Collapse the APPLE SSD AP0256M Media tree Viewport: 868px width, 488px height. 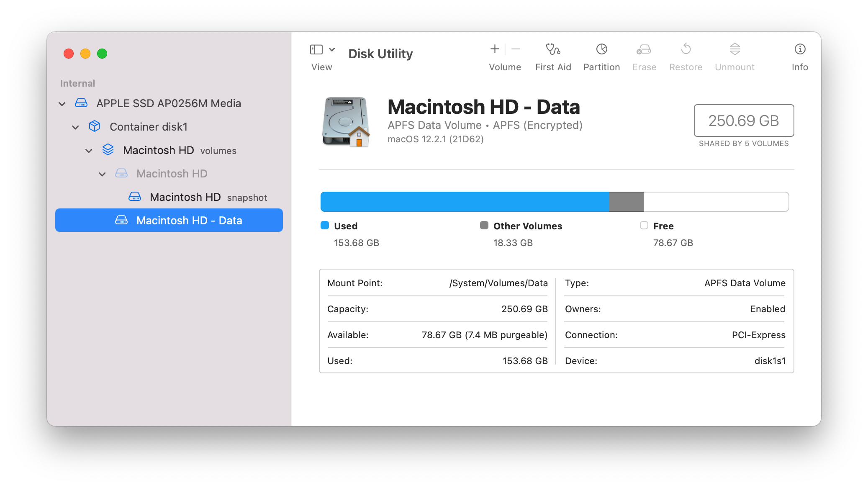[x=62, y=104]
